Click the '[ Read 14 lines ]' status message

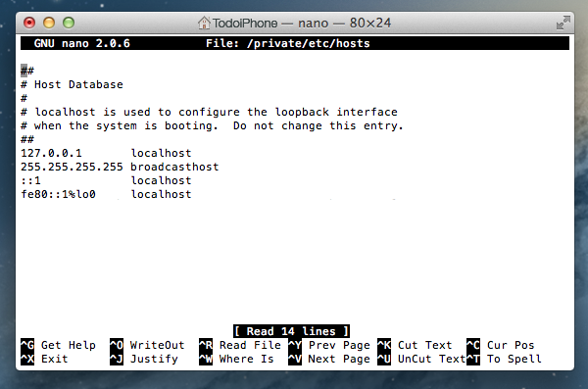click(291, 331)
